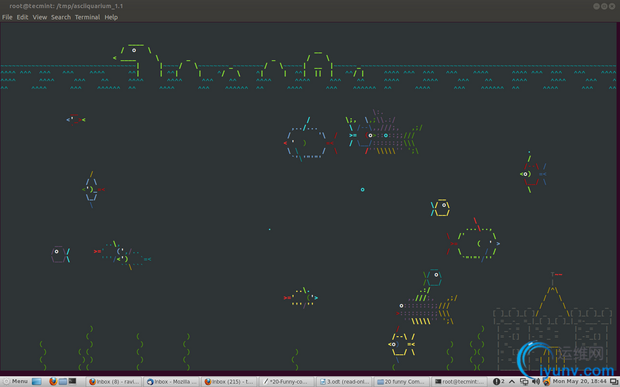This screenshot has height=387, width=620.
Task: Switch to the *20-Funny-co... editor window
Action: 287,381
